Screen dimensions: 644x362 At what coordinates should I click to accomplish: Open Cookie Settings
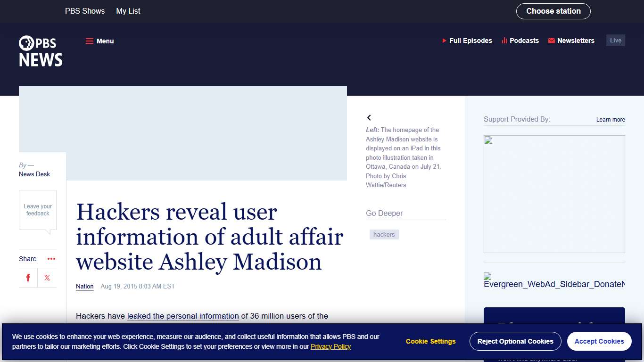tap(430, 341)
